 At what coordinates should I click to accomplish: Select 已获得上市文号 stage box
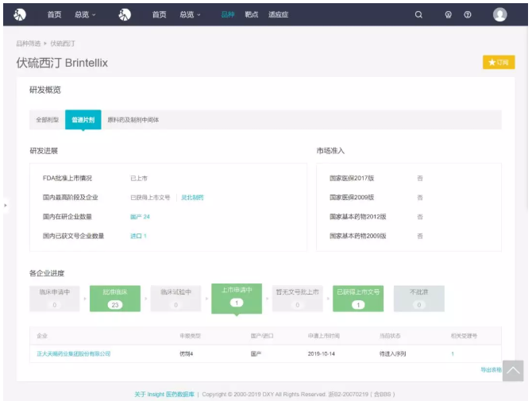358,299
